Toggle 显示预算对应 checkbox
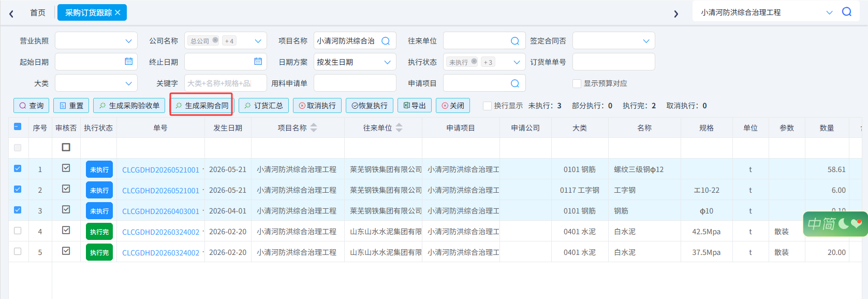The height and width of the screenshot is (299, 868). tap(577, 83)
